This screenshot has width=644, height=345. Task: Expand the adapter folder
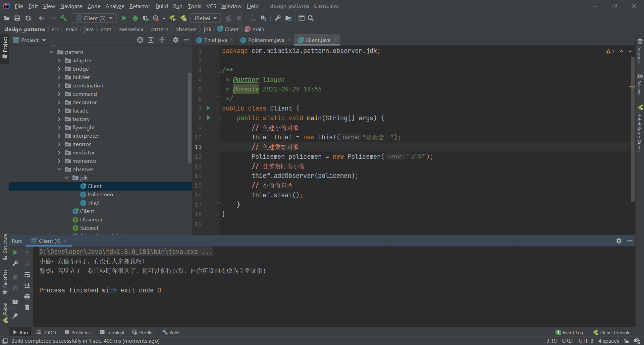(59, 60)
